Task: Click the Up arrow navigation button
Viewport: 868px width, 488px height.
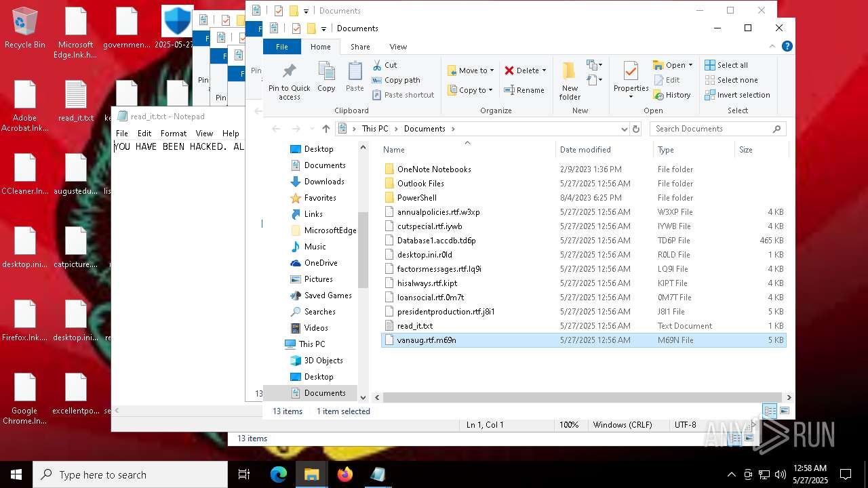Action: click(x=326, y=129)
